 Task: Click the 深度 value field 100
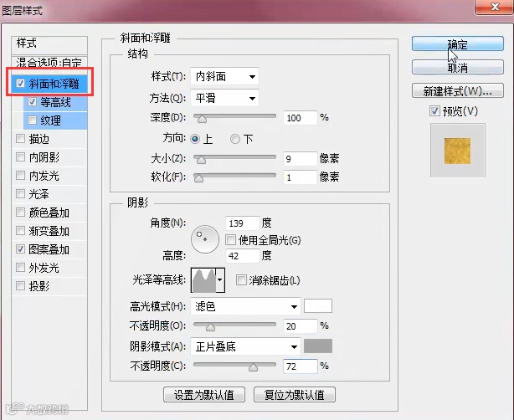[301, 118]
